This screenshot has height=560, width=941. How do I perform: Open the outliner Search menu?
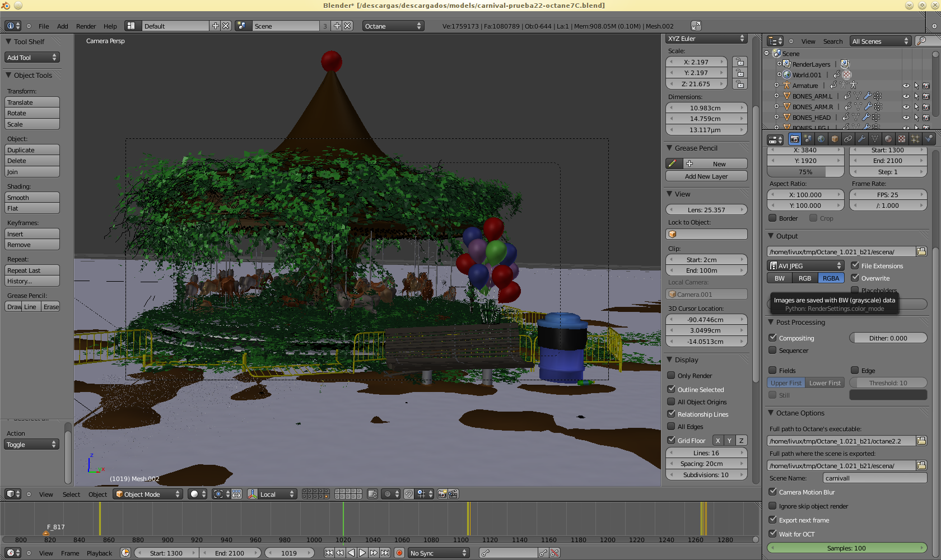[x=833, y=41]
